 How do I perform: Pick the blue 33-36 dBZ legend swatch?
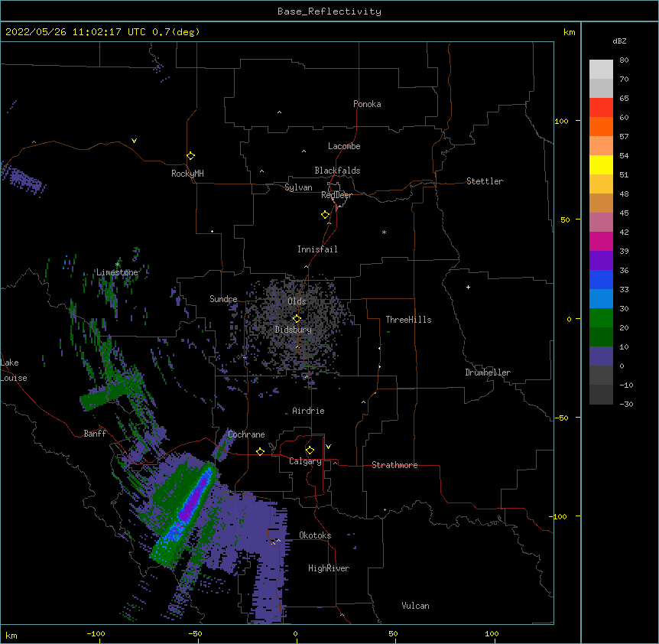coord(601,279)
